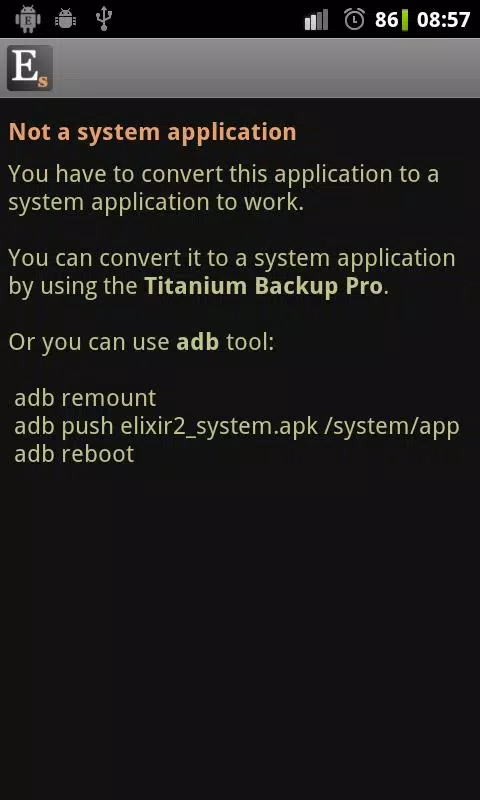Tap the USB connection status icon

click(x=104, y=19)
